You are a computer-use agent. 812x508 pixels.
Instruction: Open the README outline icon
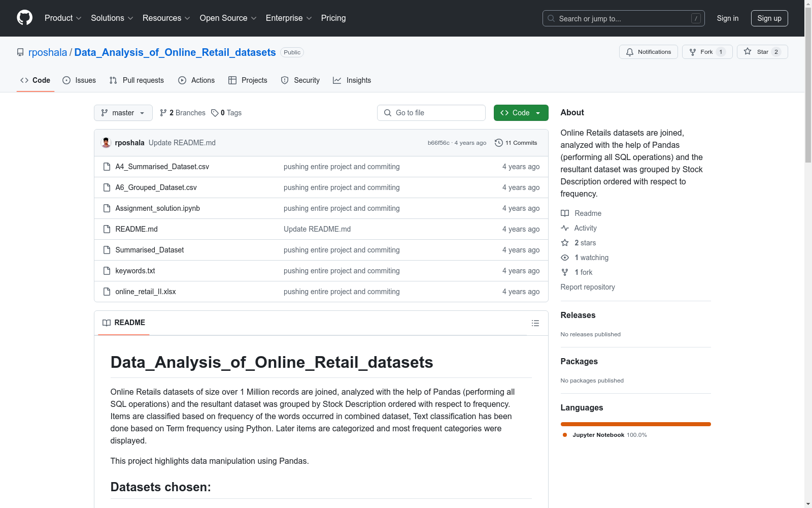point(535,323)
